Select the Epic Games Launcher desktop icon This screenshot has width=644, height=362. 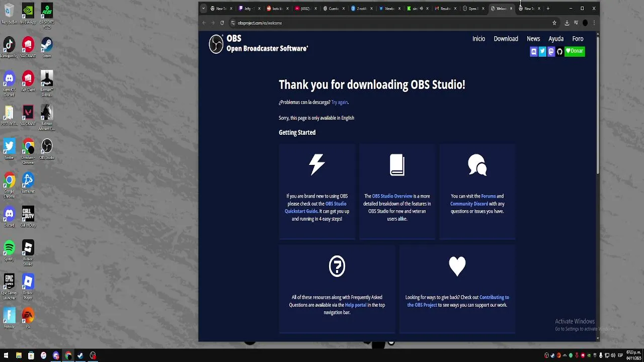pos(9,287)
